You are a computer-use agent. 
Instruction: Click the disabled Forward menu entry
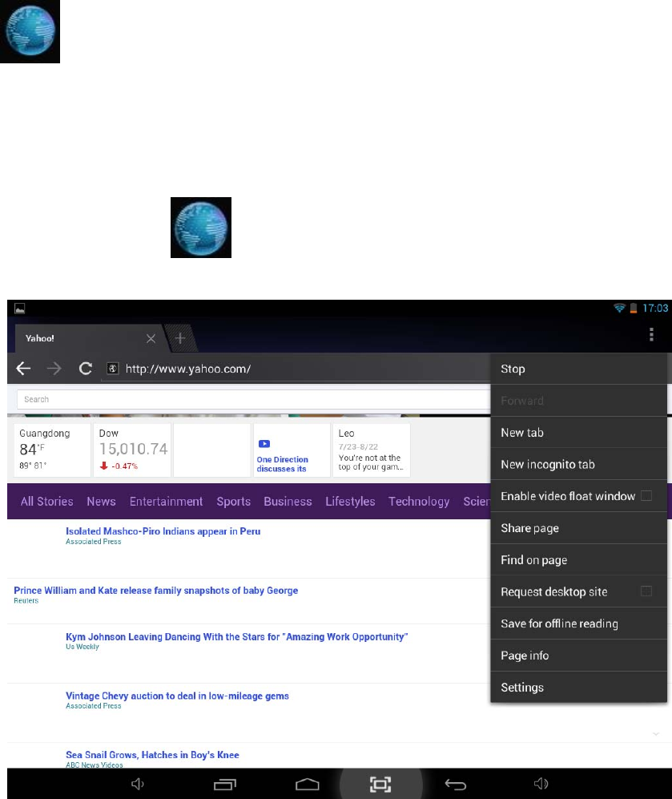(x=578, y=401)
